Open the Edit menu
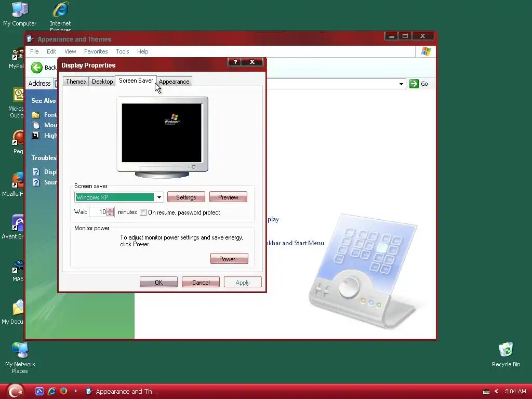Viewport: 532px width, 399px height. [x=51, y=51]
